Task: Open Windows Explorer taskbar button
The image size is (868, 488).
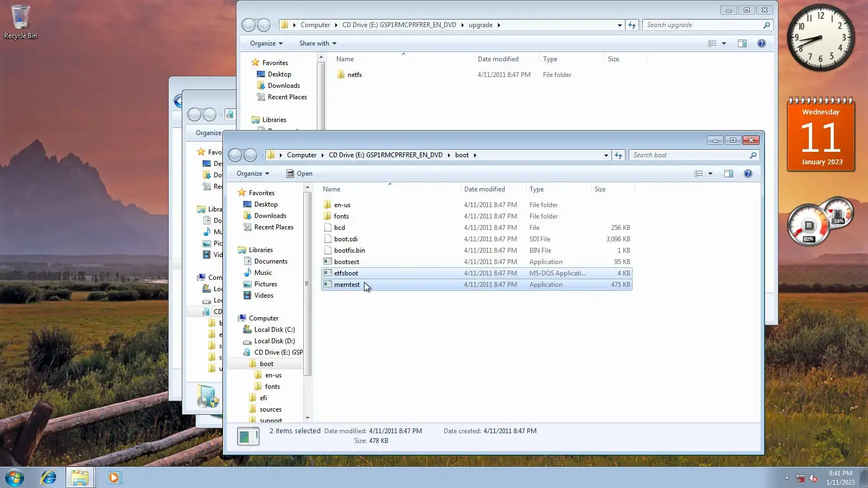Action: (x=80, y=478)
